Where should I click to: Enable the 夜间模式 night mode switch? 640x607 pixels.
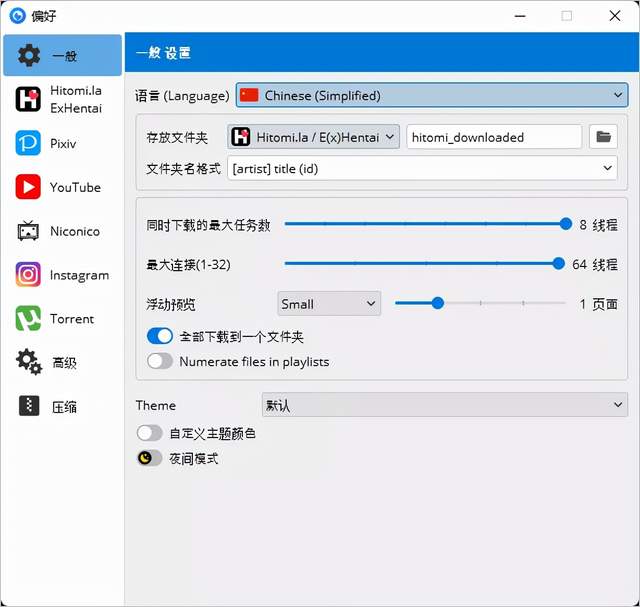point(149,458)
